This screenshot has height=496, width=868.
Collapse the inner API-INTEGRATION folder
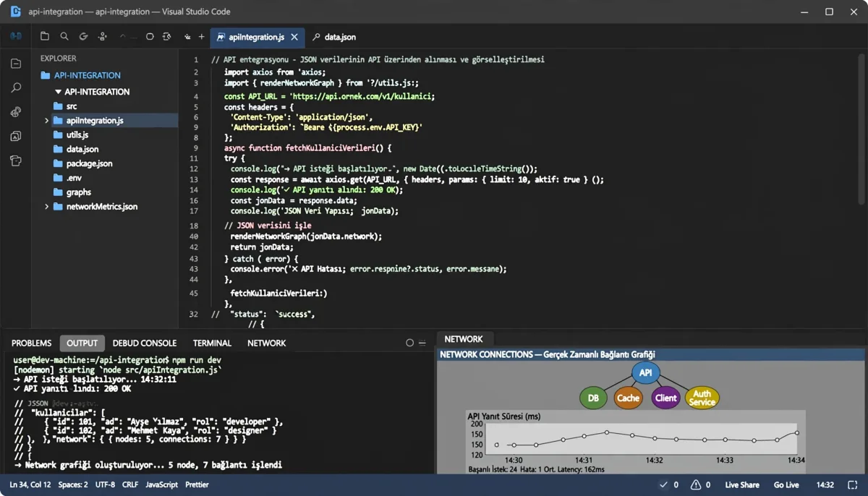[59, 92]
